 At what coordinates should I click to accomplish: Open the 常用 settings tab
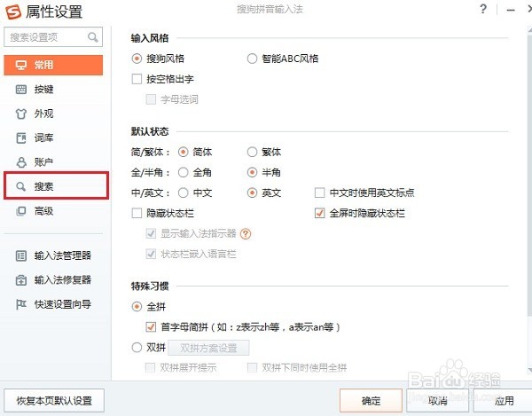point(53,65)
